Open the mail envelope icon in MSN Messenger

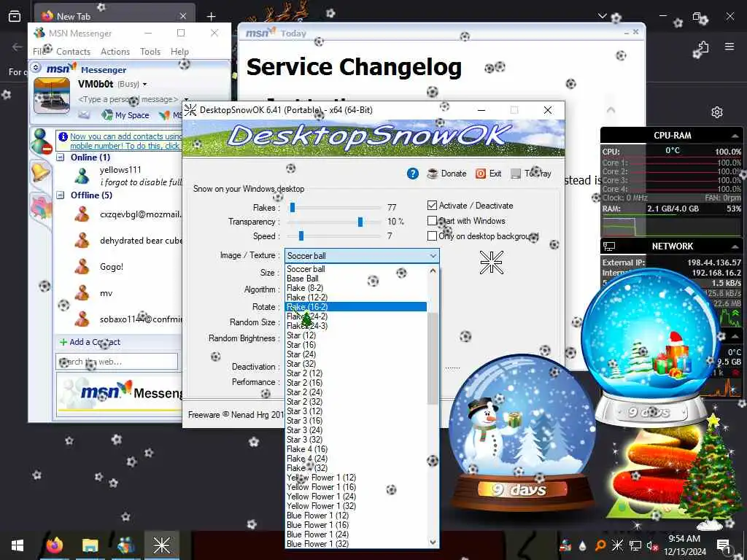tap(84, 114)
